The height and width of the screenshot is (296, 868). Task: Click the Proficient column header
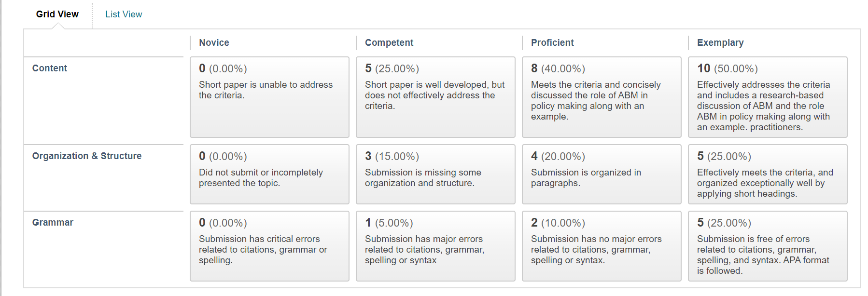(552, 42)
